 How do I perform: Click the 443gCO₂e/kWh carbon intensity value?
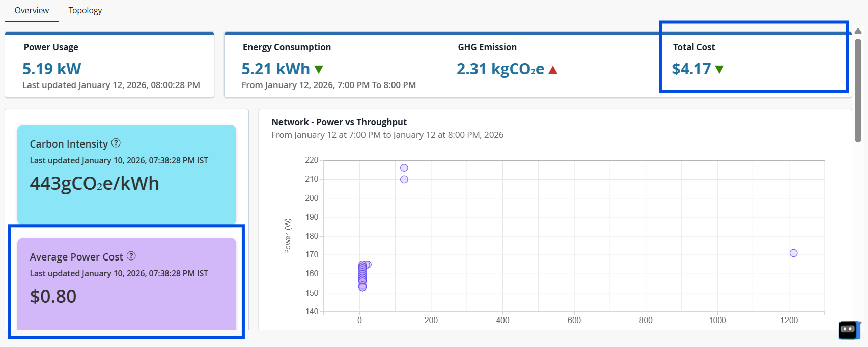tap(95, 183)
